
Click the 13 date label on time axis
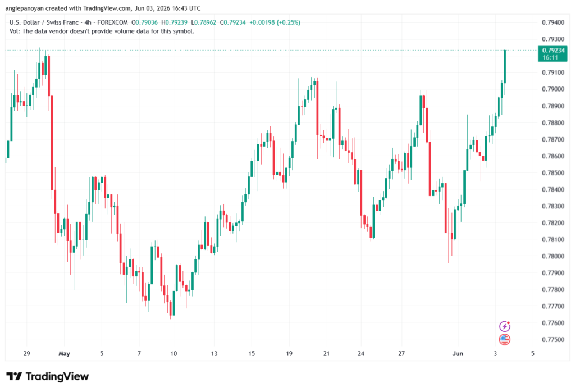pos(214,353)
